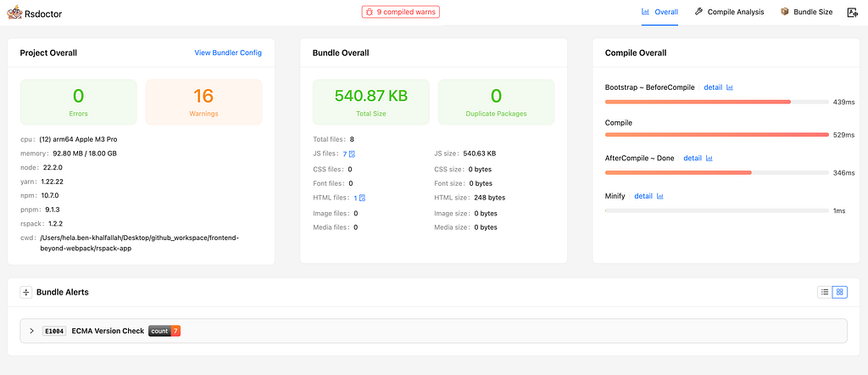Click the chart icon next to Minify detail

(x=659, y=196)
